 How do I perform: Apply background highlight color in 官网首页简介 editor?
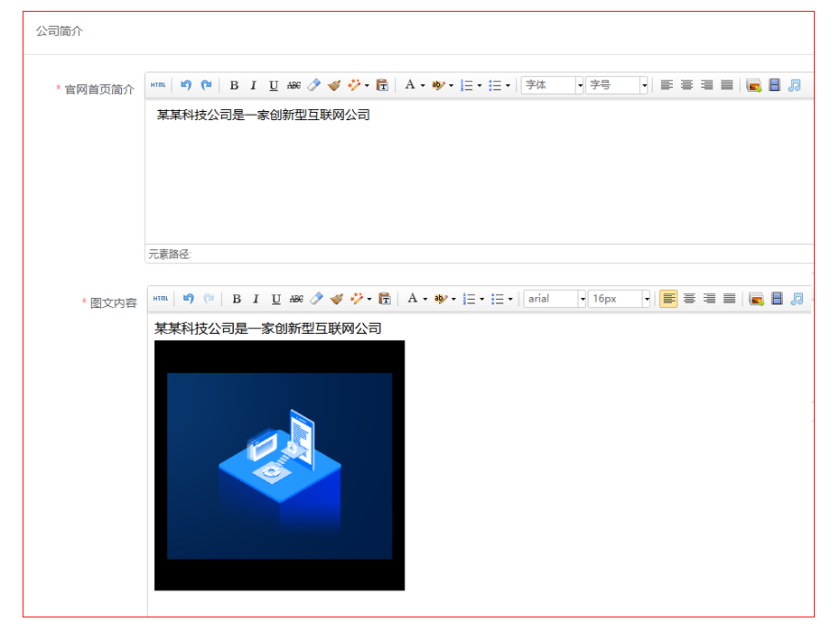click(438, 85)
